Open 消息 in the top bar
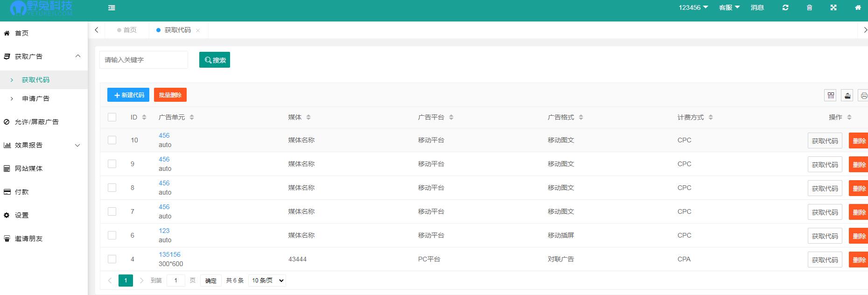 pyautogui.click(x=757, y=7)
